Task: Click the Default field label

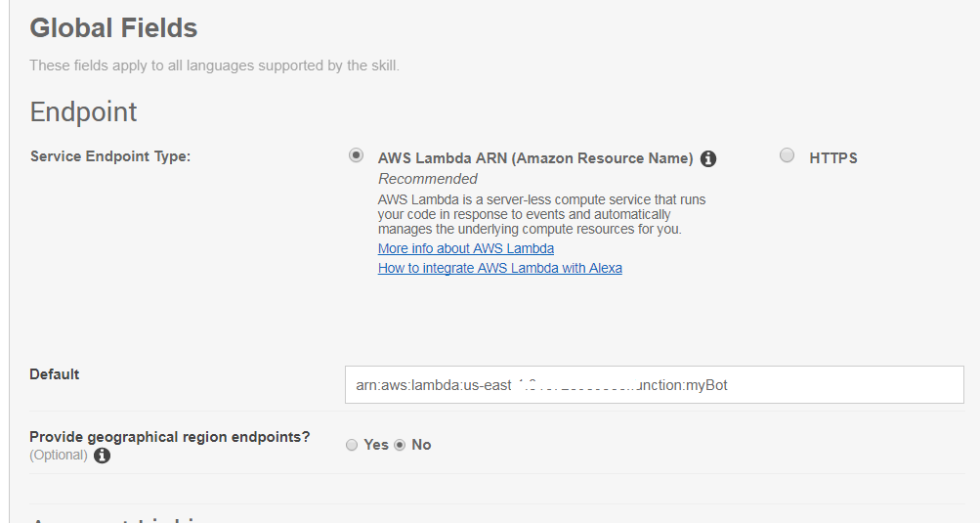Action: click(55, 374)
